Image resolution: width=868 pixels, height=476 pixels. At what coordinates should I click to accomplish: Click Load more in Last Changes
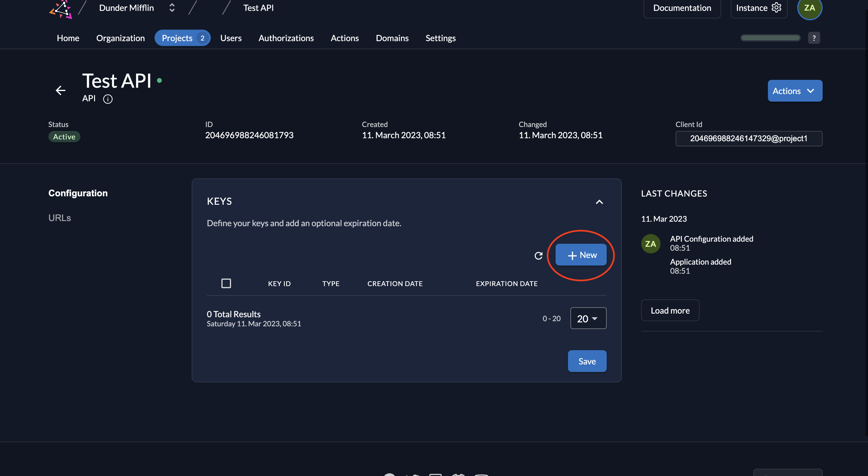tap(670, 310)
